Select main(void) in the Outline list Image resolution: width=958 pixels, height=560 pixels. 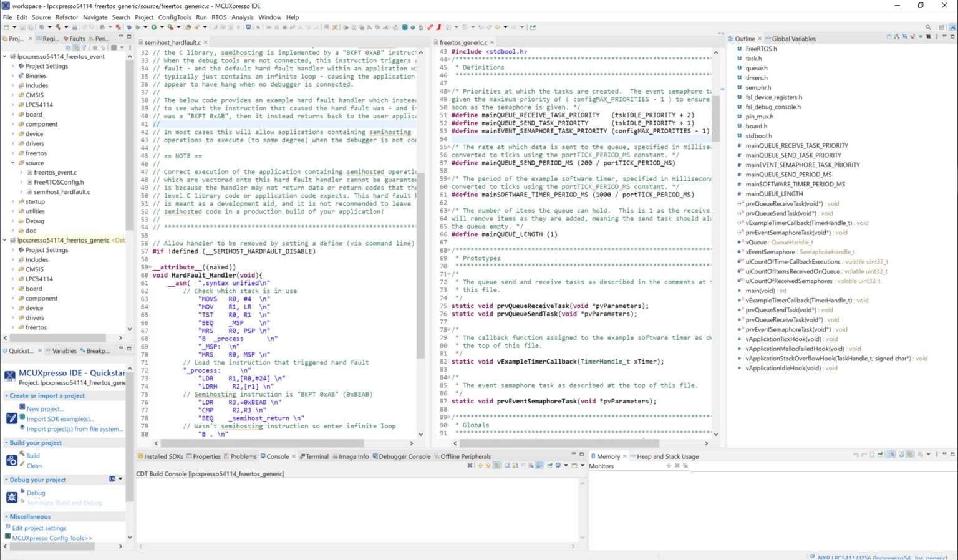coord(760,291)
